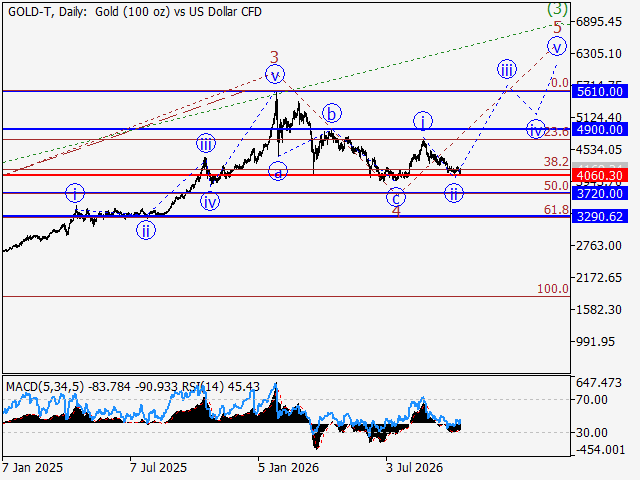Click the RSI(14) 45.43 readout
This screenshot has height=480, width=640.
tap(220, 387)
